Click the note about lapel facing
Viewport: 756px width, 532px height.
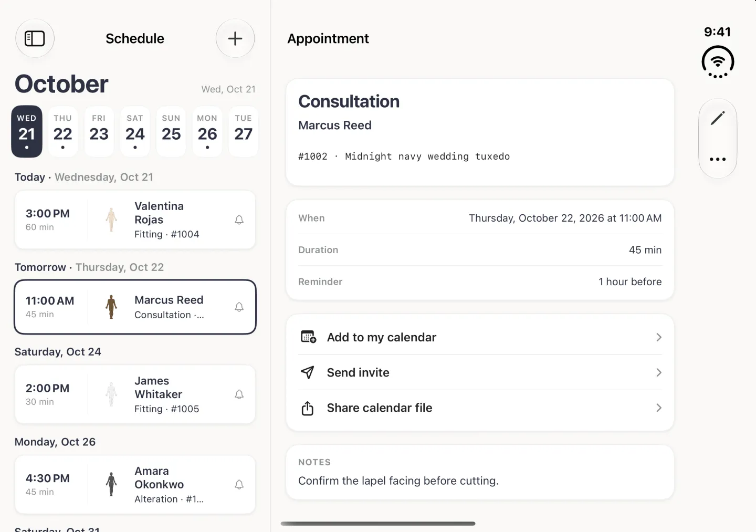398,481
